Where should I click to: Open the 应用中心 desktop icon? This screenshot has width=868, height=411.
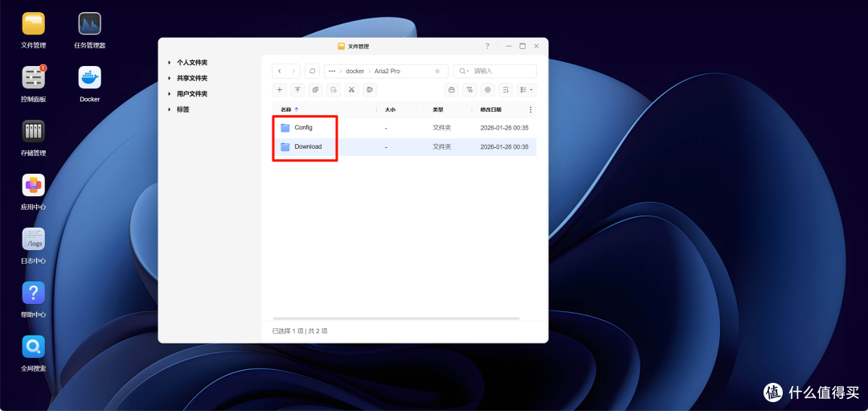pyautogui.click(x=33, y=185)
